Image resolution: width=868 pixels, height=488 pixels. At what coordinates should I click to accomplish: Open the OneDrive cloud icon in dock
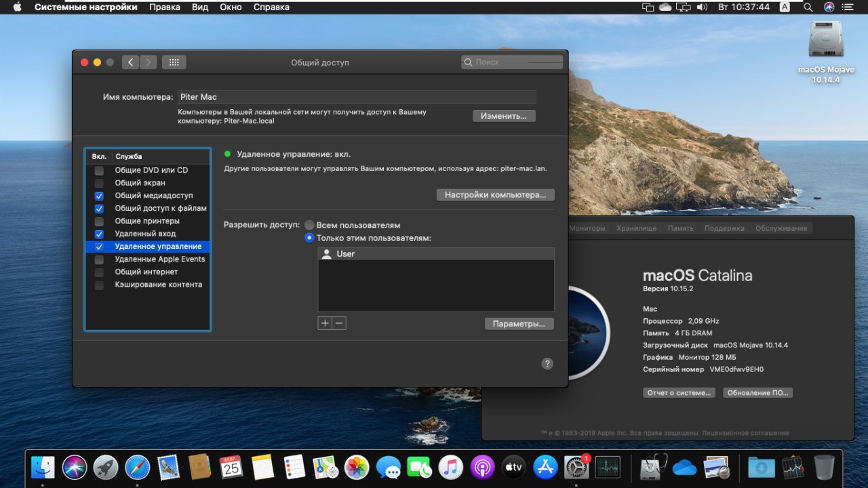click(x=685, y=467)
